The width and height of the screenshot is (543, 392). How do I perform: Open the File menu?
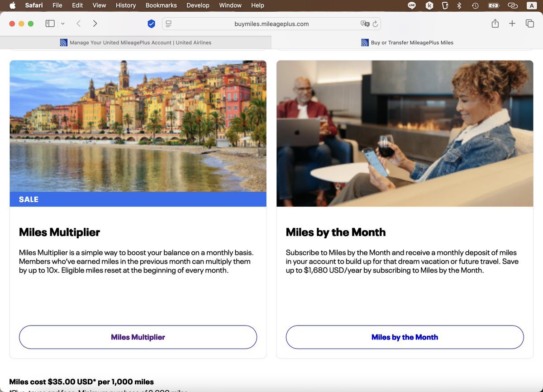tap(57, 5)
